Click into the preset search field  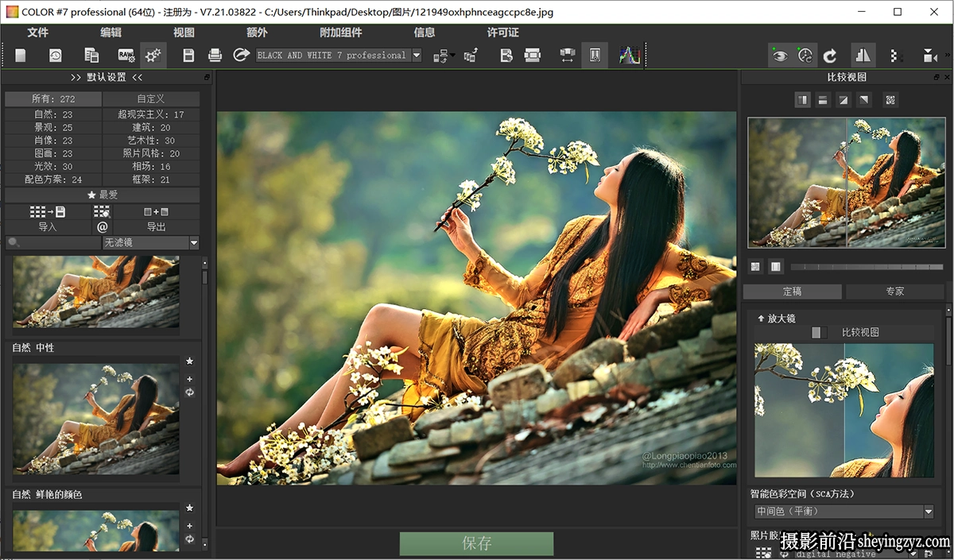53,243
